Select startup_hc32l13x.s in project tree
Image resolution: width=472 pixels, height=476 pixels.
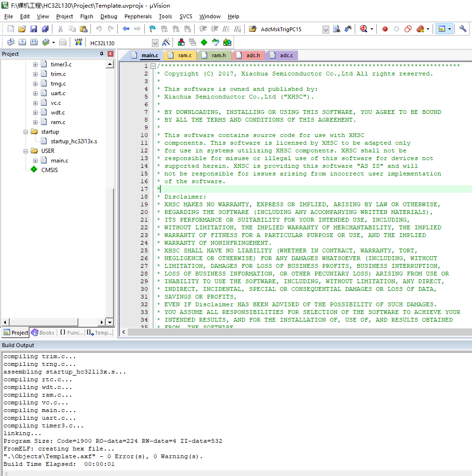click(x=74, y=141)
